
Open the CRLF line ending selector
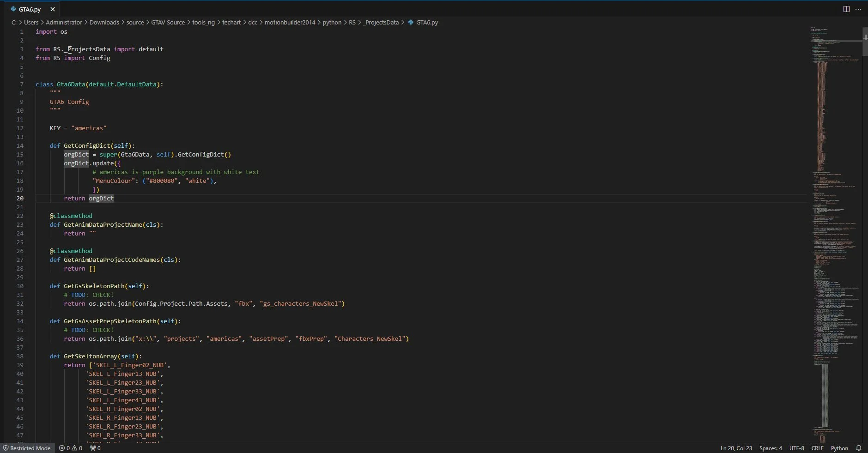817,448
